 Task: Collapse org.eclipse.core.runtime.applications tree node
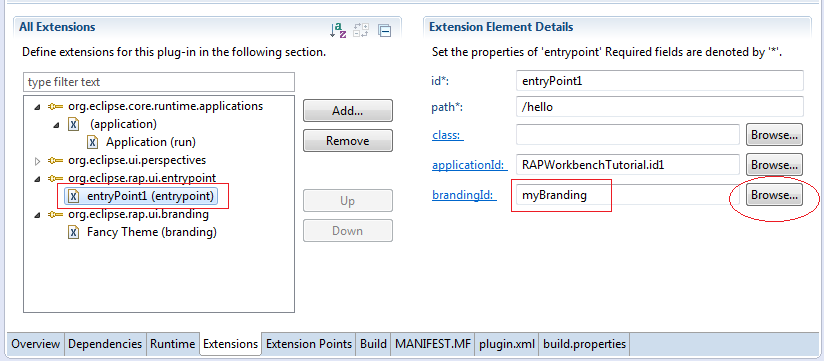pyautogui.click(x=37, y=107)
